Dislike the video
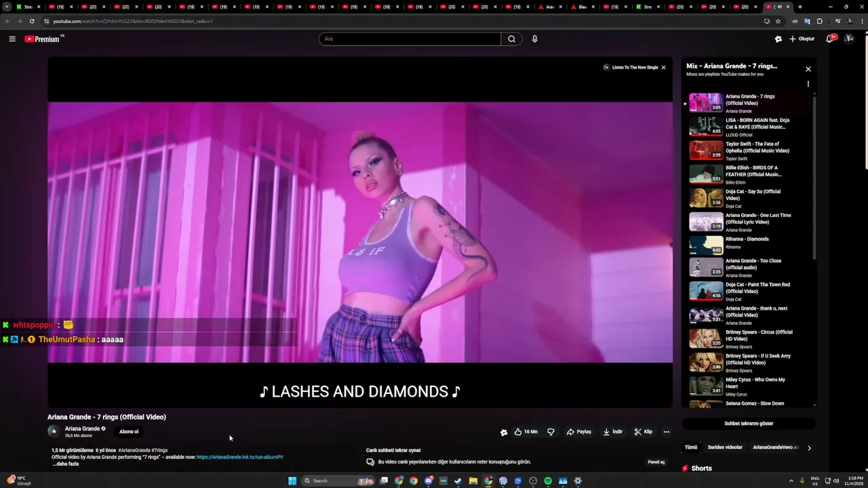The width and height of the screenshot is (868, 488). coord(551,432)
